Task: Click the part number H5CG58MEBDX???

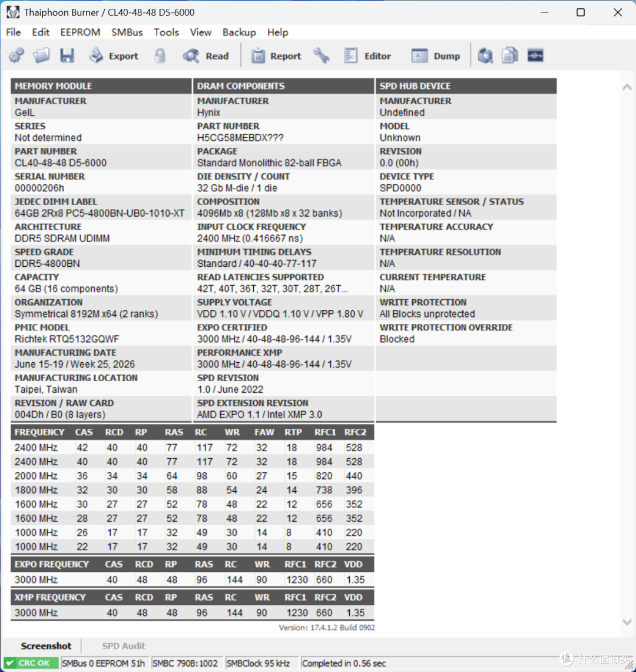Action: pyautogui.click(x=240, y=138)
